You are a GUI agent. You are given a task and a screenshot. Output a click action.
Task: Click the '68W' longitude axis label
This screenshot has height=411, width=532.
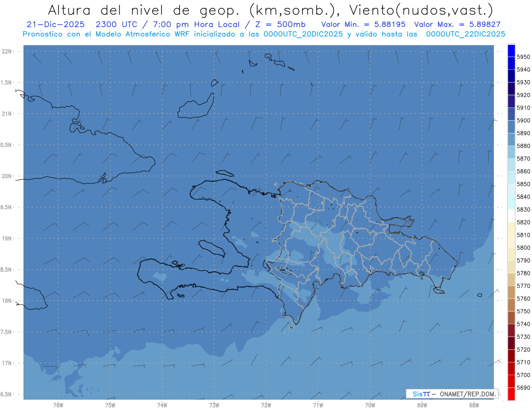[474, 405]
